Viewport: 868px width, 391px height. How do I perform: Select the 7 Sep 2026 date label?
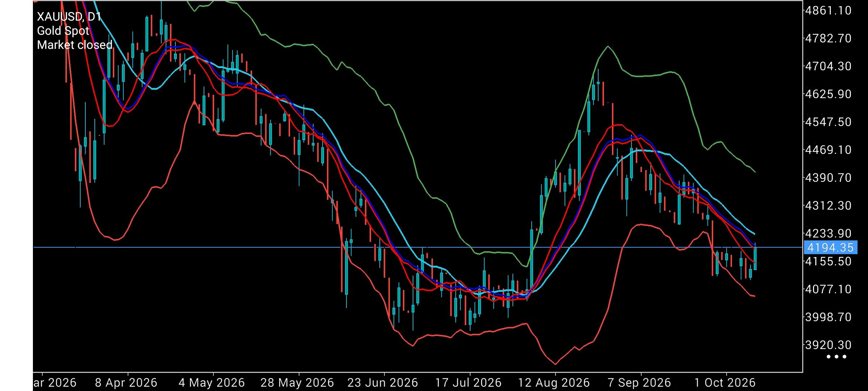pyautogui.click(x=639, y=383)
